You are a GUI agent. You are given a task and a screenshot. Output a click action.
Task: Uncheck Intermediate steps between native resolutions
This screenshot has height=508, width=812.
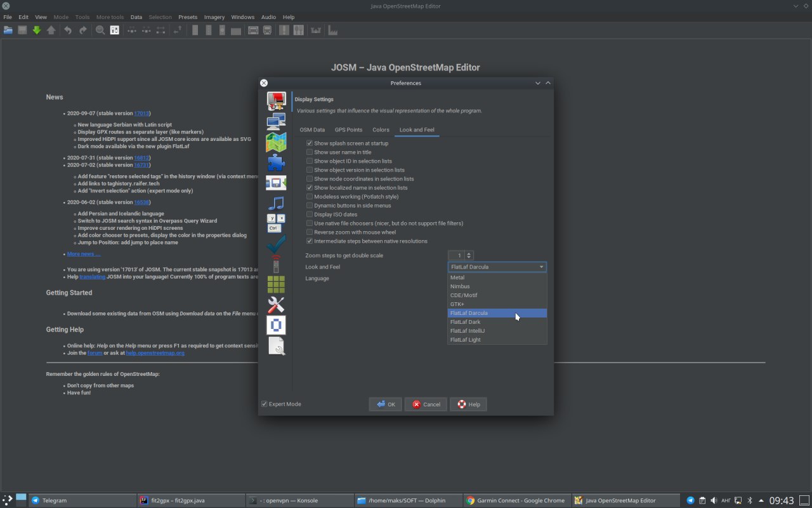coord(310,241)
